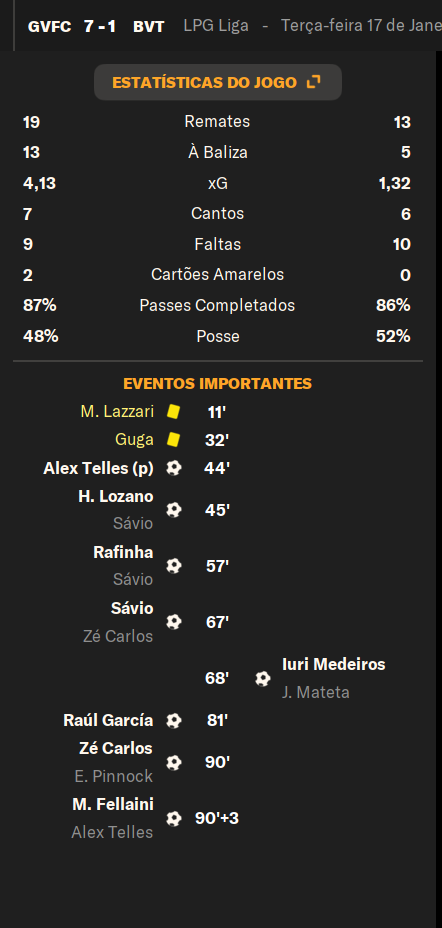This screenshot has height=928, width=442.
Task: Select scorer Raúl García
Action: [108, 720]
